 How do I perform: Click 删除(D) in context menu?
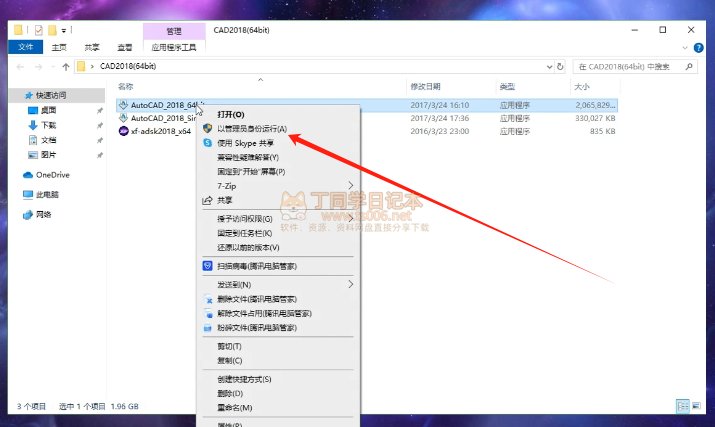230,393
